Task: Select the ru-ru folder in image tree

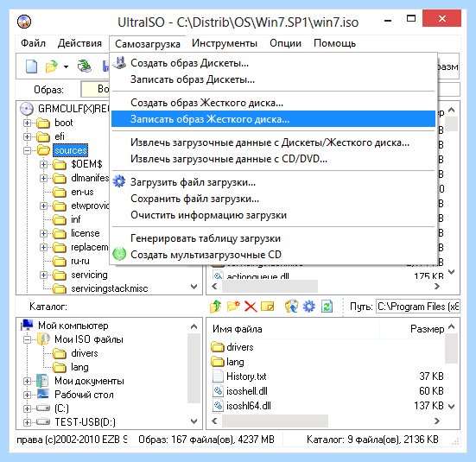Action: point(80,261)
